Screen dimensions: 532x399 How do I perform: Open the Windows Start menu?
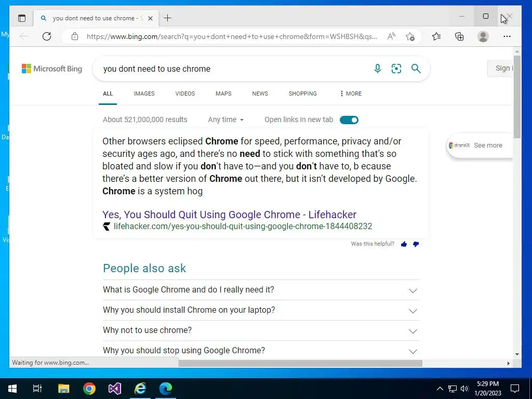(12, 389)
